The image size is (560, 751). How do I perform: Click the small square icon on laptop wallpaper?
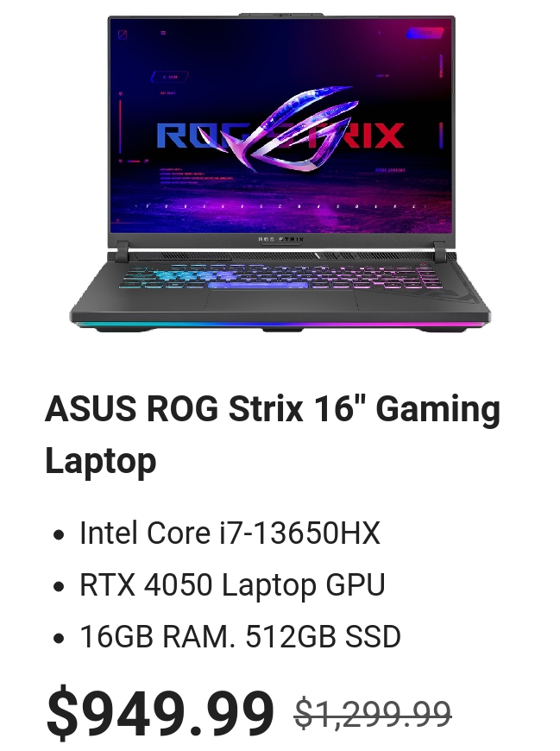coord(123,35)
